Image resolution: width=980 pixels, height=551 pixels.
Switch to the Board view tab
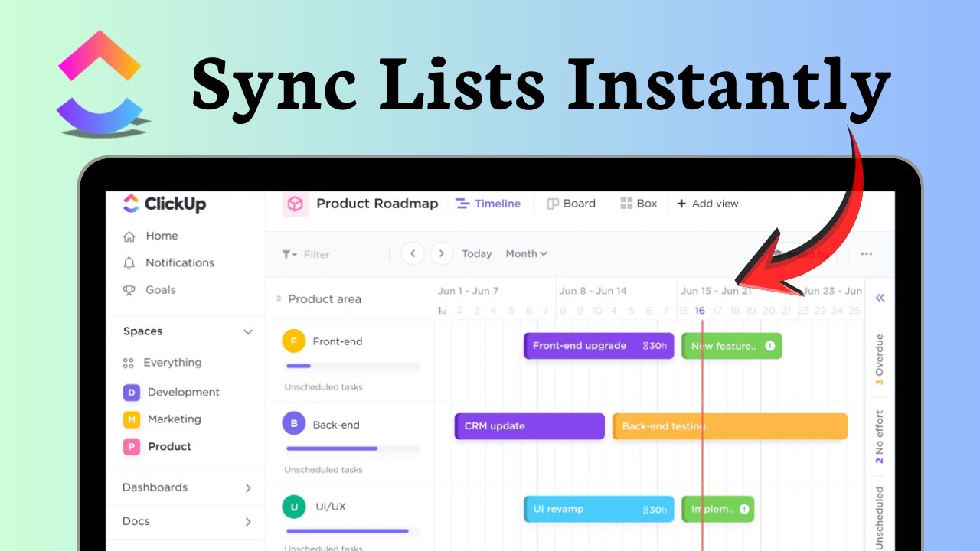pyautogui.click(x=571, y=204)
